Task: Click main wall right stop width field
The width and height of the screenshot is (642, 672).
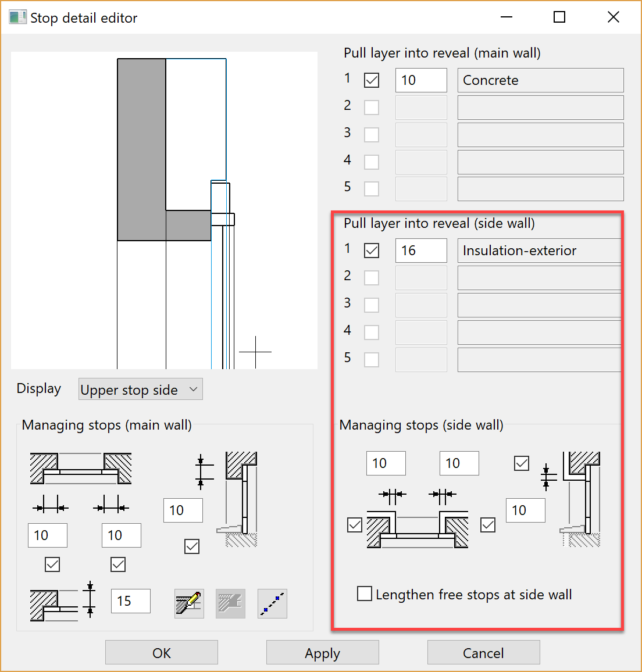Action: click(122, 535)
